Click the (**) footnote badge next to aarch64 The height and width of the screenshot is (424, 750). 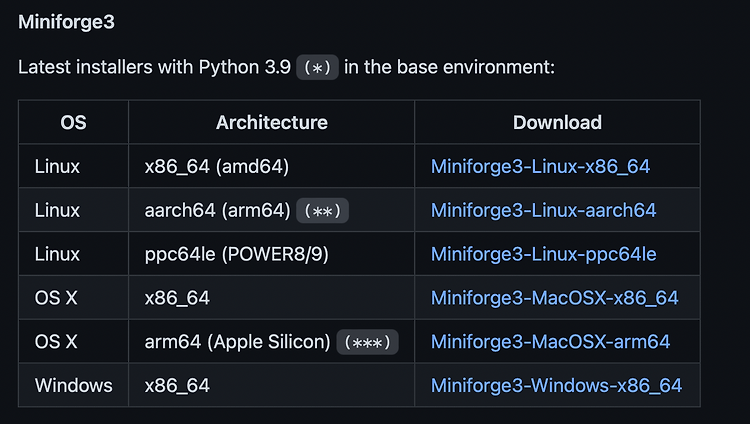click(322, 211)
